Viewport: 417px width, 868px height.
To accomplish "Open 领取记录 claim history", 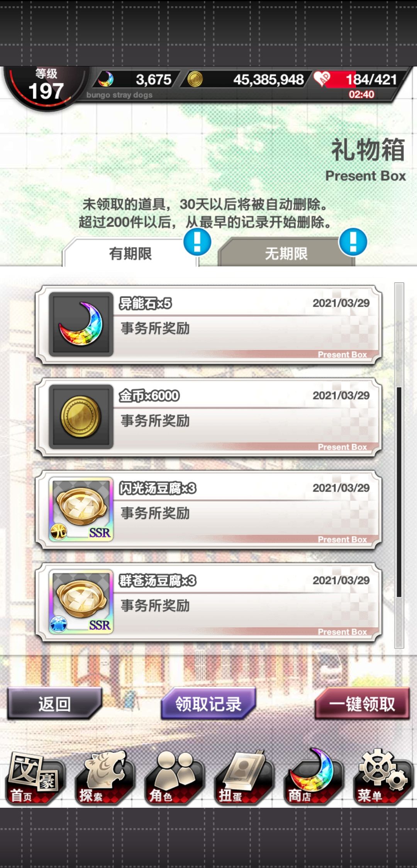I will tap(208, 704).
